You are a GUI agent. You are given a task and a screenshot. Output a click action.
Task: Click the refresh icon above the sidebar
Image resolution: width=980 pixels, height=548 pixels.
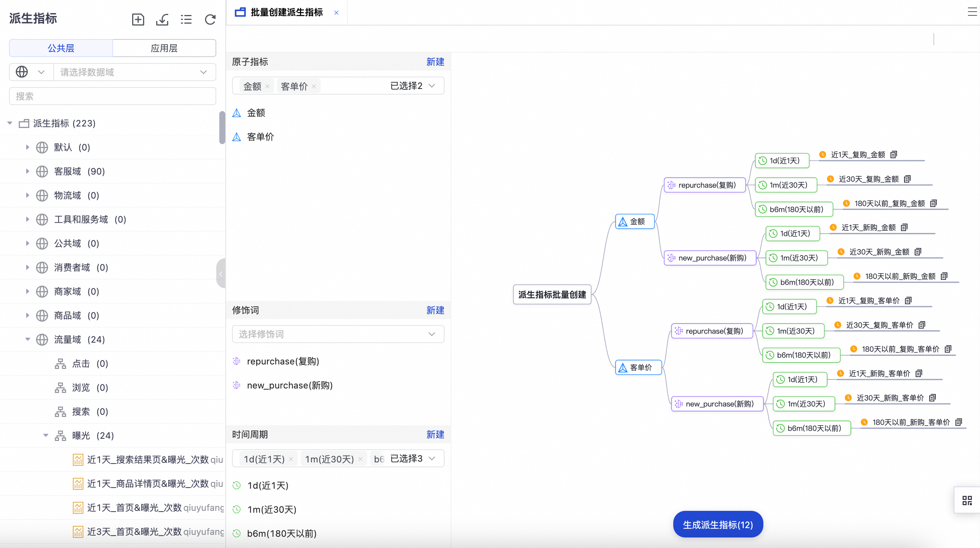coord(210,20)
